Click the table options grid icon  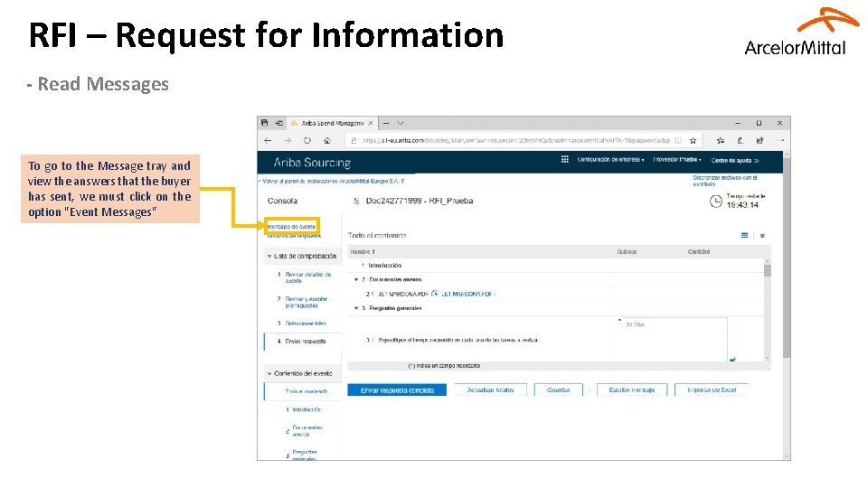click(744, 236)
